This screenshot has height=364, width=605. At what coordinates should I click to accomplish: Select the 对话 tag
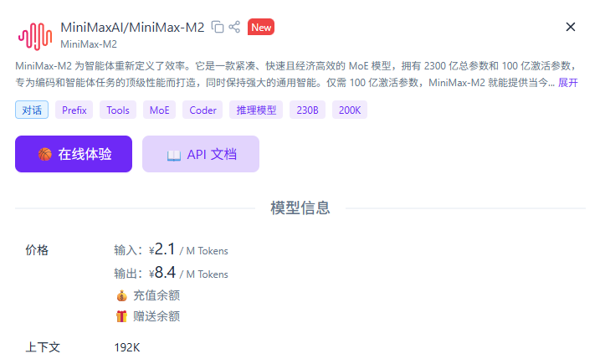click(32, 110)
